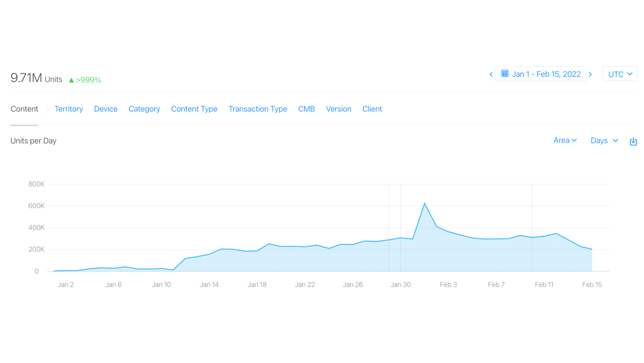
Task: Open date picker Jan 1 - Feb 15, 2022
Action: click(540, 74)
